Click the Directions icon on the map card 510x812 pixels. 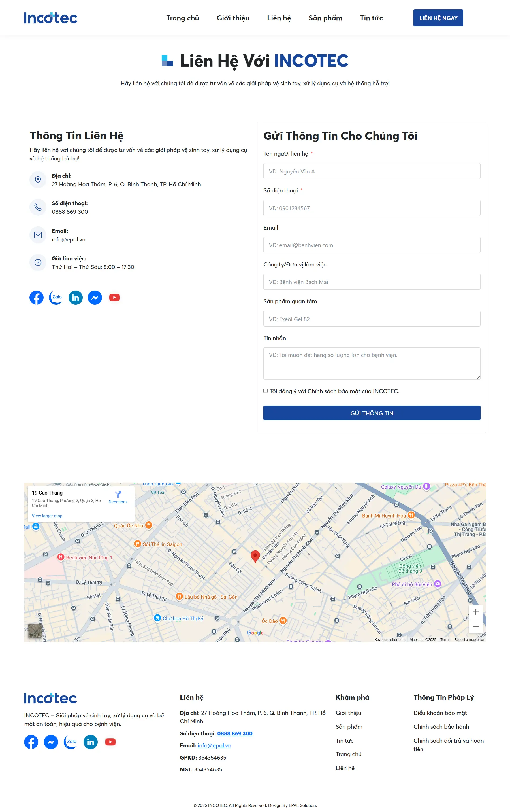(118, 494)
